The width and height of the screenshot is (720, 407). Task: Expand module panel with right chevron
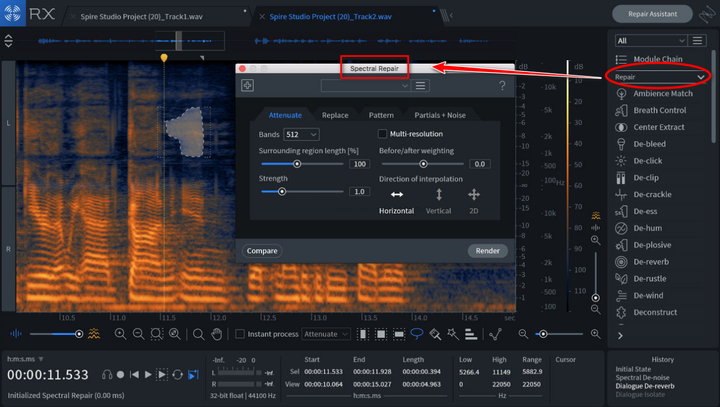[x=620, y=336]
